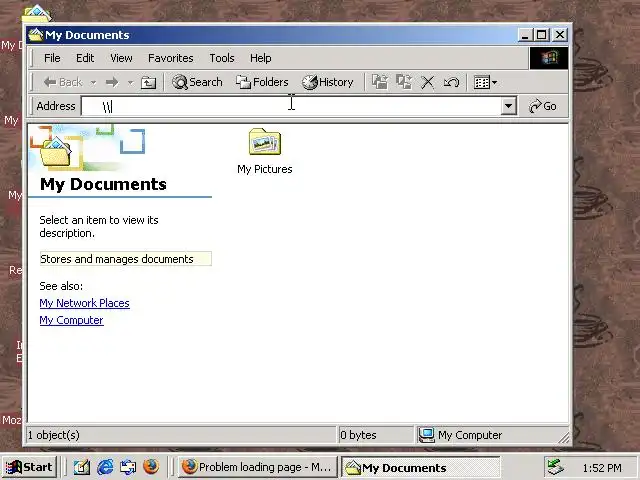Viewport: 640px width, 480px height.
Task: Show the Folders tree pane
Action: point(262,82)
